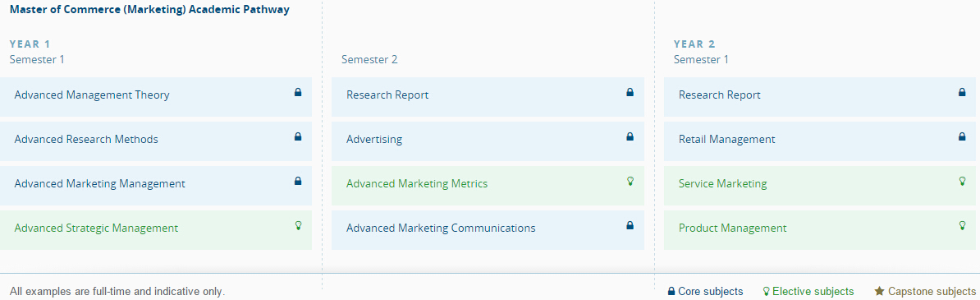Click the lock icon on Advanced Research Methods
This screenshot has height=300, width=980.
pyautogui.click(x=297, y=136)
